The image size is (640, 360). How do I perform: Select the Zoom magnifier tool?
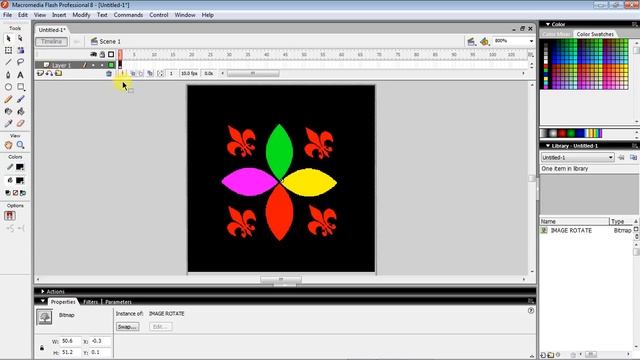click(x=20, y=145)
